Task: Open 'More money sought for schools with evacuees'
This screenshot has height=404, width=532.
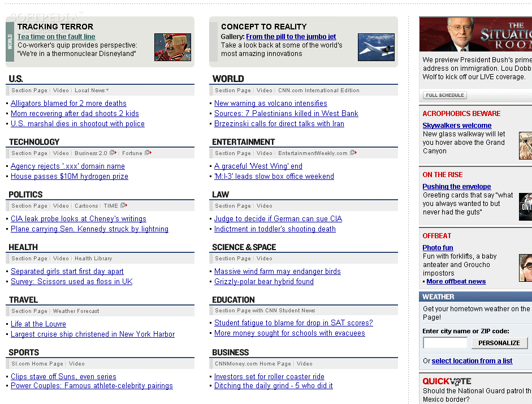Action: (x=290, y=333)
